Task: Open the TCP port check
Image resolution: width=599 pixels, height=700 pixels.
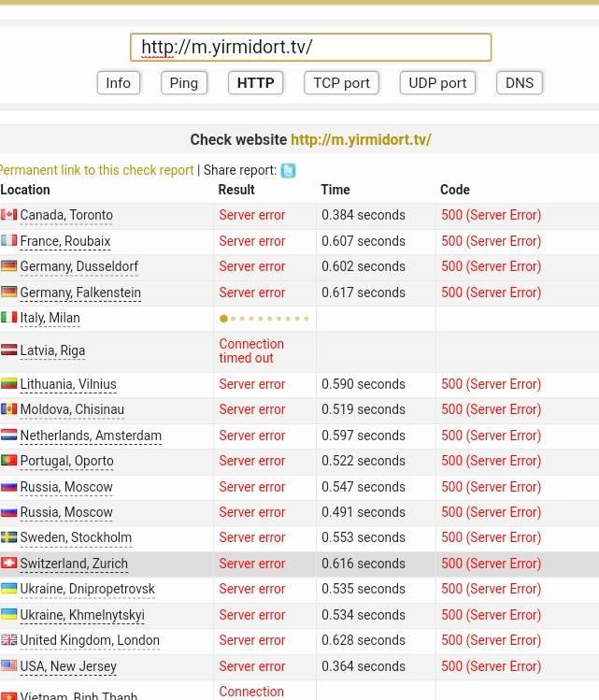Action: coord(341,83)
